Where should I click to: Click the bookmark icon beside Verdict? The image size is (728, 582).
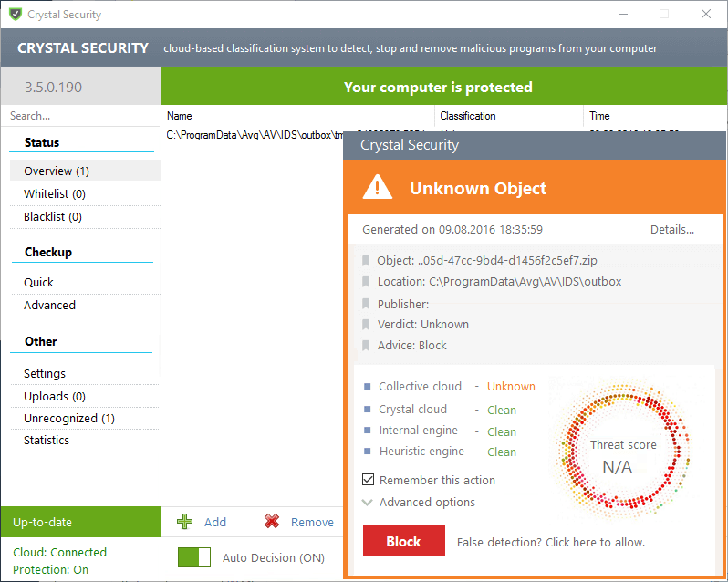[366, 325]
